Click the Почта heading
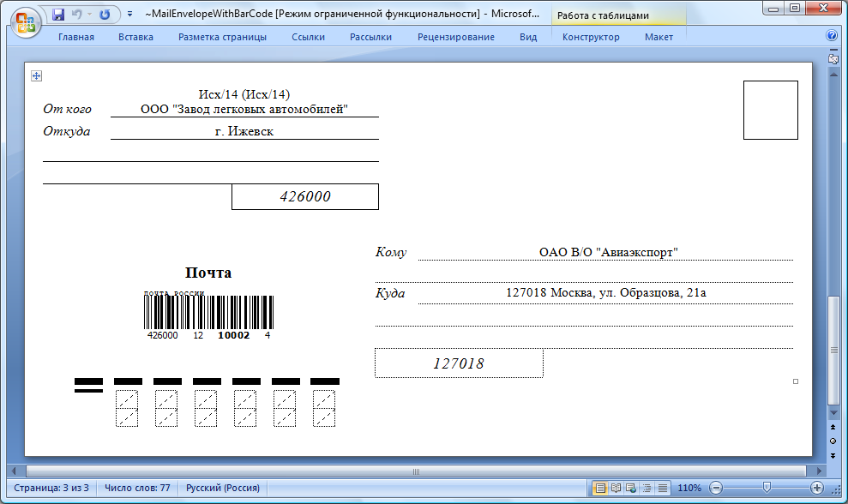This screenshot has height=504, width=848. coord(208,273)
